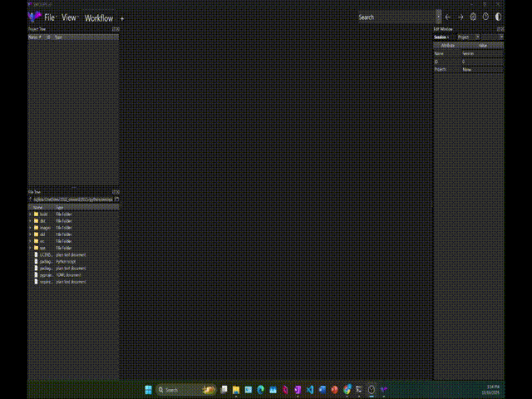Viewport: 532px width, 399px height.
Task: Expand the third folder in File Tree
Action: click(30, 227)
